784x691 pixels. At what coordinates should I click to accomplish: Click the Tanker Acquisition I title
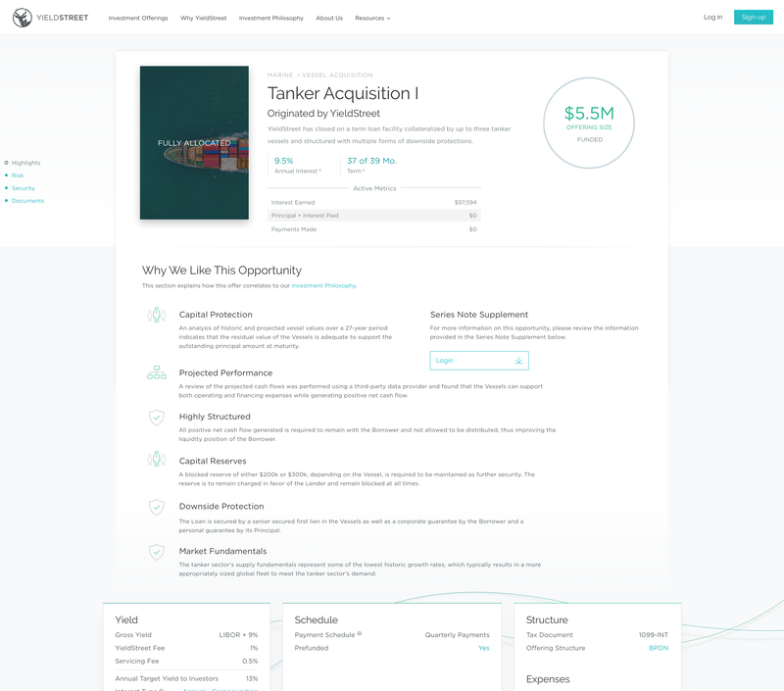[x=343, y=93]
